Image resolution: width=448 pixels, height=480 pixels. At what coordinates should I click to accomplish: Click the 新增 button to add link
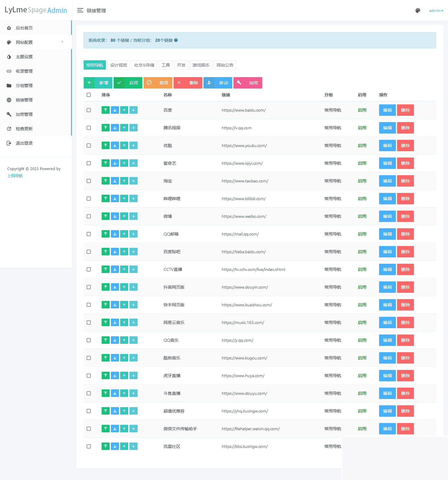coord(98,83)
